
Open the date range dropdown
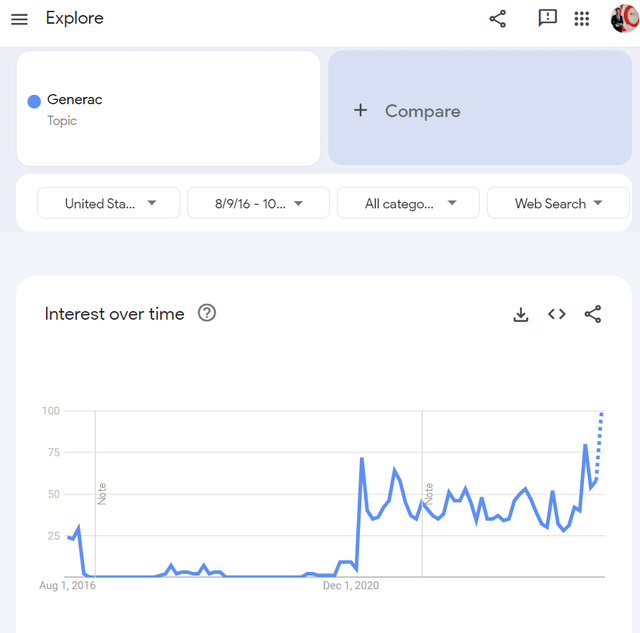[x=259, y=203]
